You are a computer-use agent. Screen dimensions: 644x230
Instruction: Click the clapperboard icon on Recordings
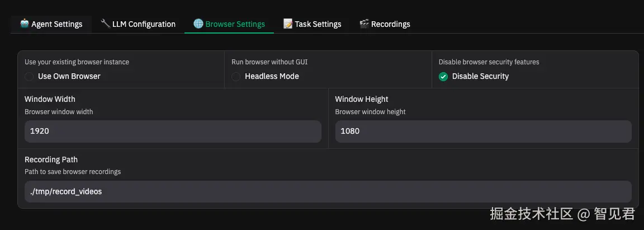coord(364,24)
